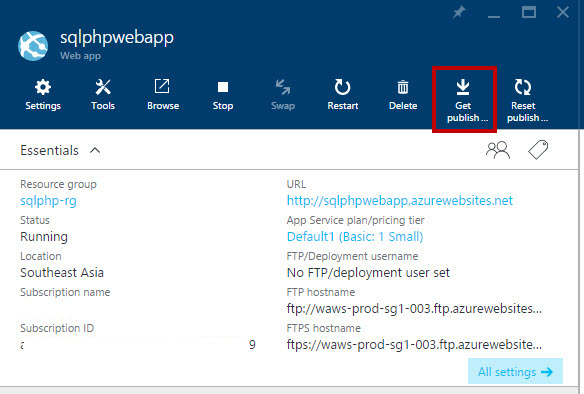Click the sqlphpwebapp web app logo
The height and width of the screenshot is (394, 584).
point(33,46)
